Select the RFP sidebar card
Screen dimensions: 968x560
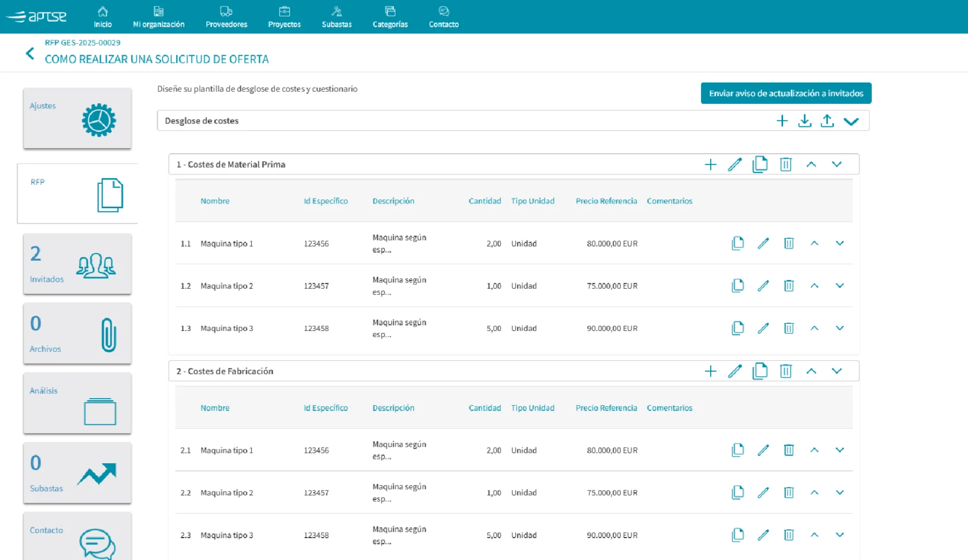pyautogui.click(x=77, y=194)
